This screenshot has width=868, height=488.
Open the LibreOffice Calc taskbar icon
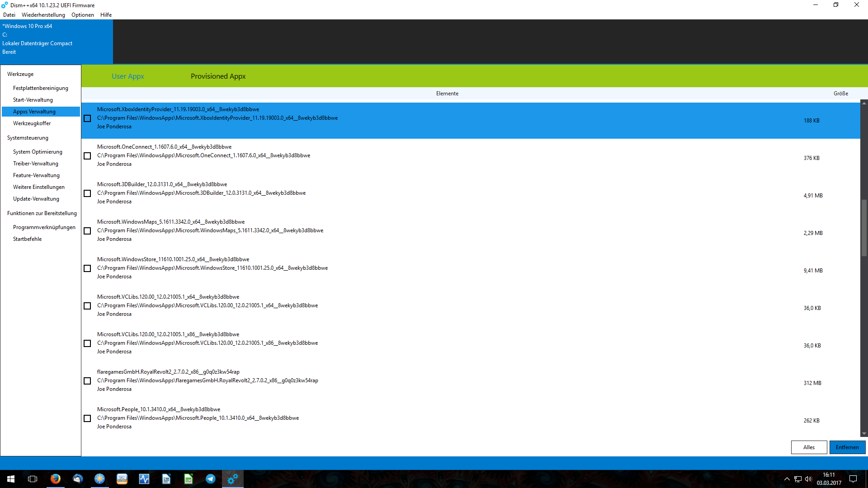click(x=188, y=479)
